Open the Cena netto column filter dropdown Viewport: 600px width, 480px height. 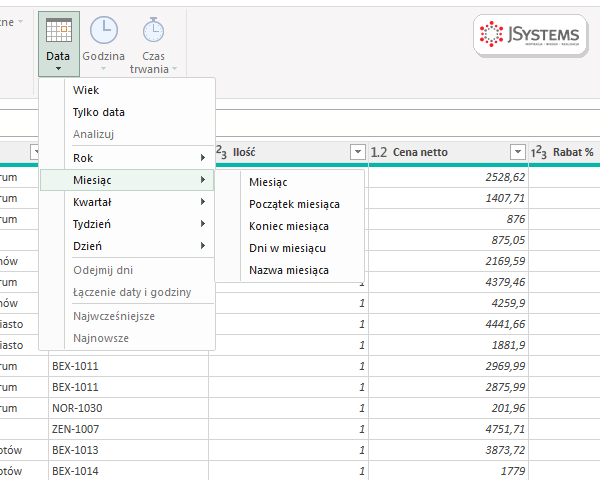pos(517,152)
